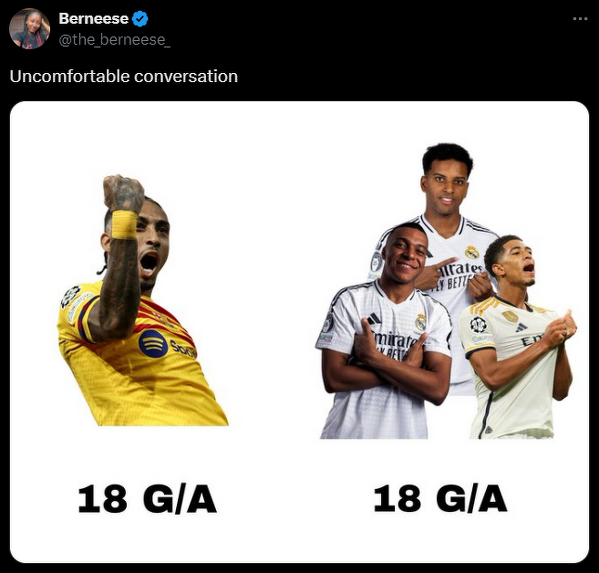
Task: Click the round sleeve patch on the right player's jersey
Action: tap(478, 325)
